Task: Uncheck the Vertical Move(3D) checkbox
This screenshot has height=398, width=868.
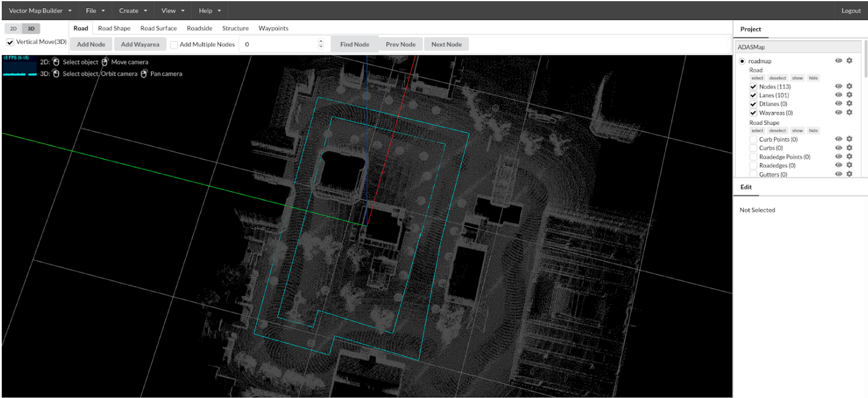Action: [x=10, y=42]
